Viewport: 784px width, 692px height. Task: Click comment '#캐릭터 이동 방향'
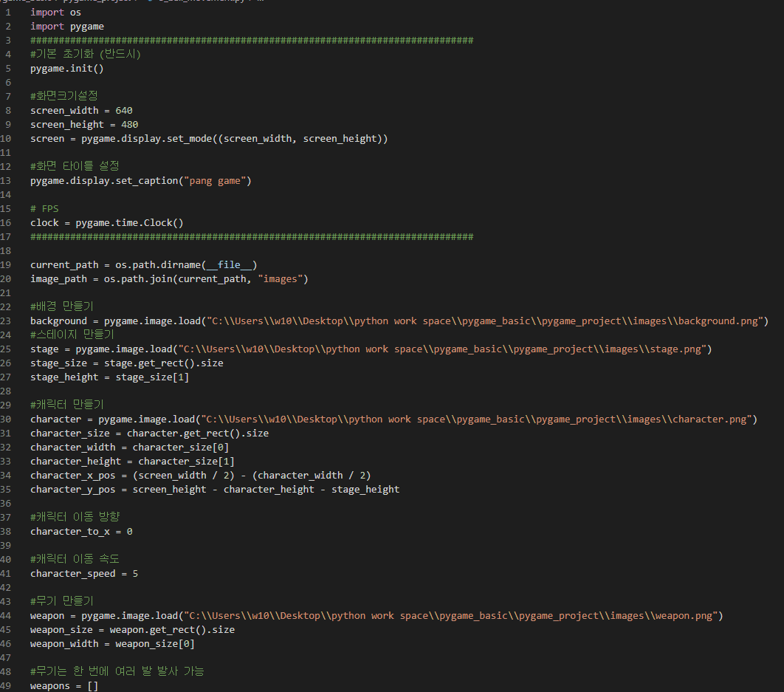pyautogui.click(x=75, y=516)
